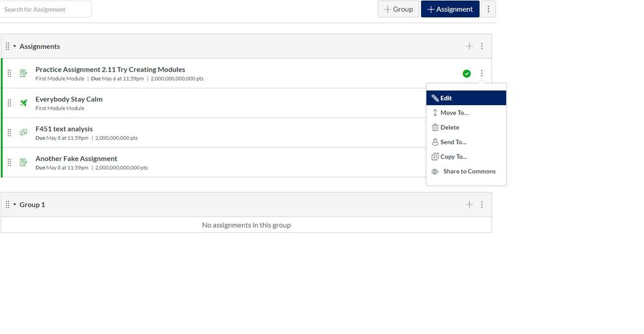Click the plus icon in Assignments group header
The height and width of the screenshot is (334, 644).
point(469,46)
